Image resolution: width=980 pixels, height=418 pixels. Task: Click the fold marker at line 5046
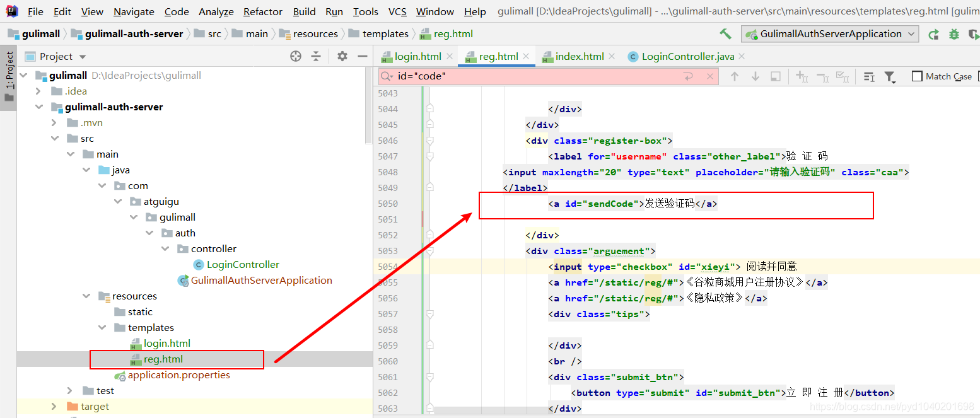point(429,140)
